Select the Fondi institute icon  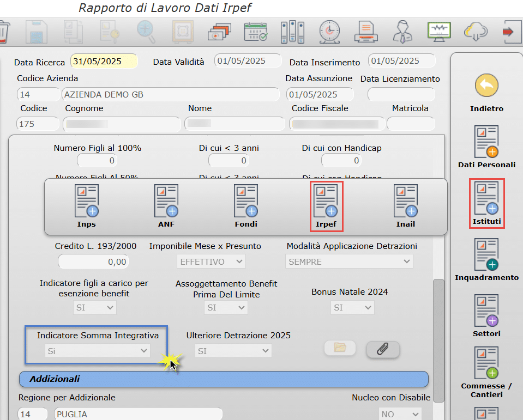pyautogui.click(x=246, y=206)
